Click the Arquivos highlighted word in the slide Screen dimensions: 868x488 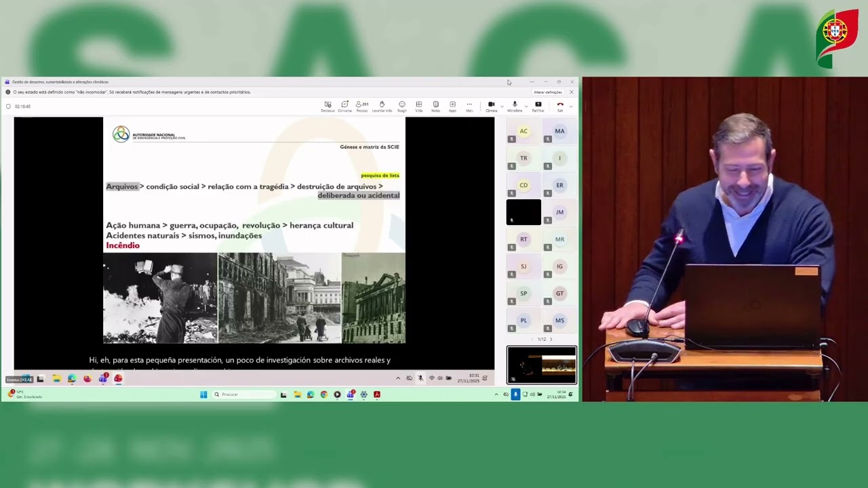pos(122,186)
